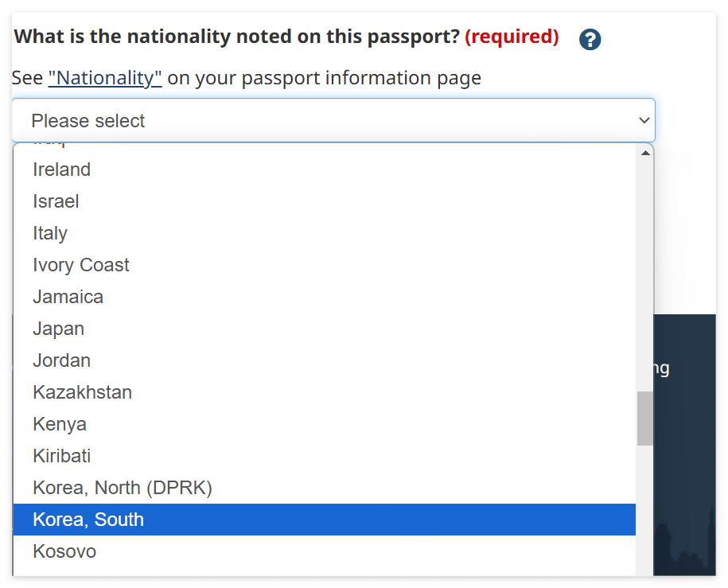Choose Jamaica as nationality
Viewport: 728px width, 588px height.
(x=68, y=297)
